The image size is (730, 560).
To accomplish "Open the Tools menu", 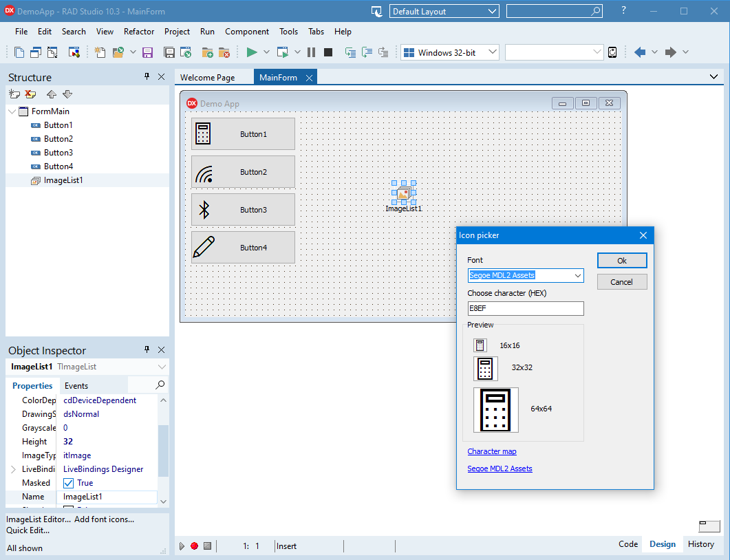I will click(288, 32).
